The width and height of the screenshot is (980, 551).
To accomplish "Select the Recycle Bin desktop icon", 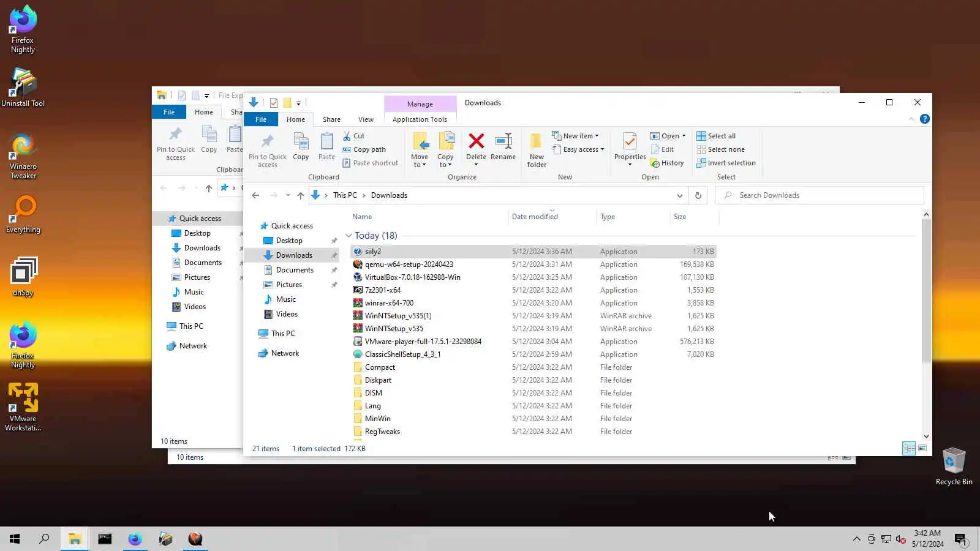I will pos(954,467).
